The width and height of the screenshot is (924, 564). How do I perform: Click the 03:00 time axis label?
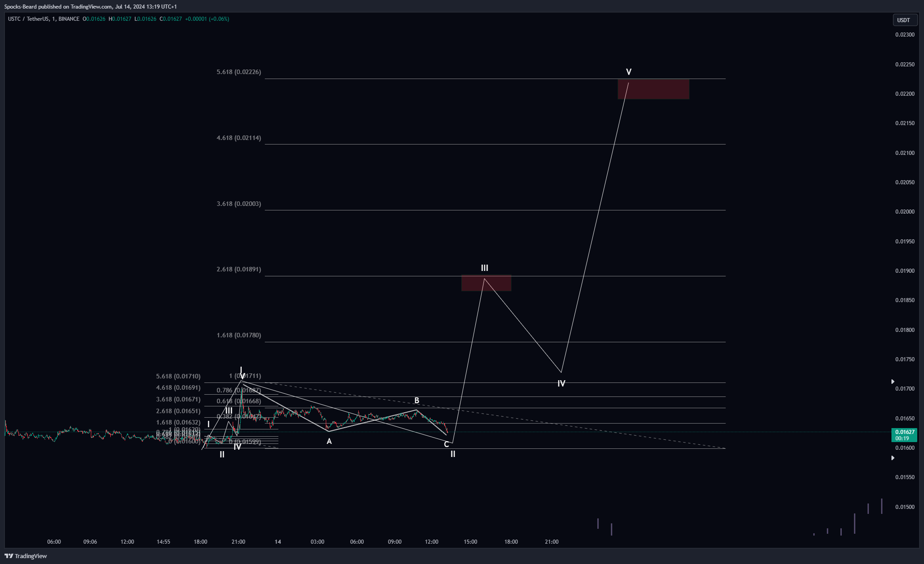[x=317, y=542]
